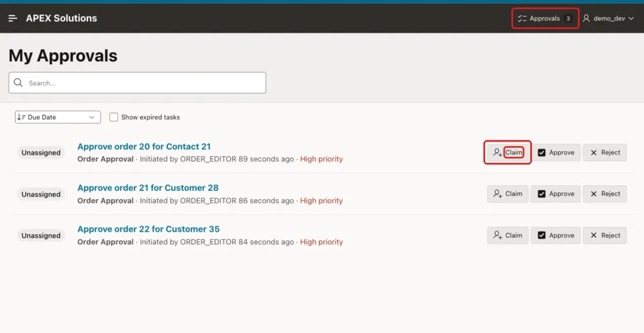Click the APEX Solutions app title
644x333 pixels.
pos(62,18)
